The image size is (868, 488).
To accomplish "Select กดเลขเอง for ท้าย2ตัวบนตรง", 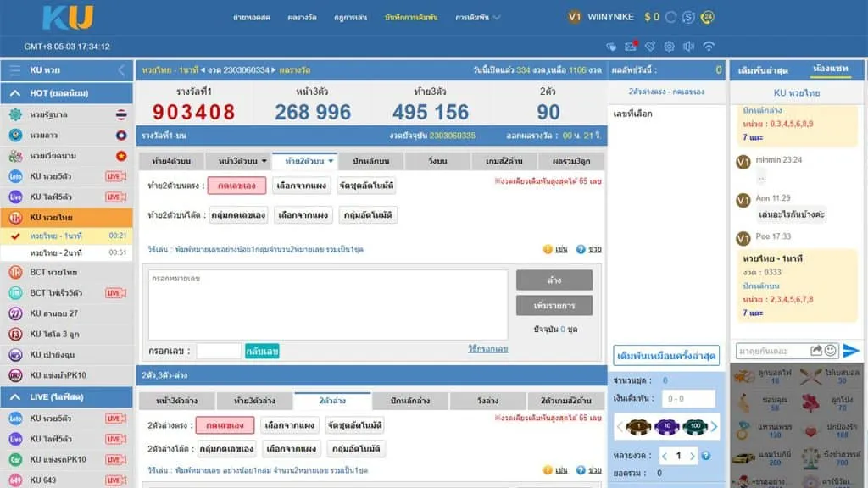I will (237, 186).
